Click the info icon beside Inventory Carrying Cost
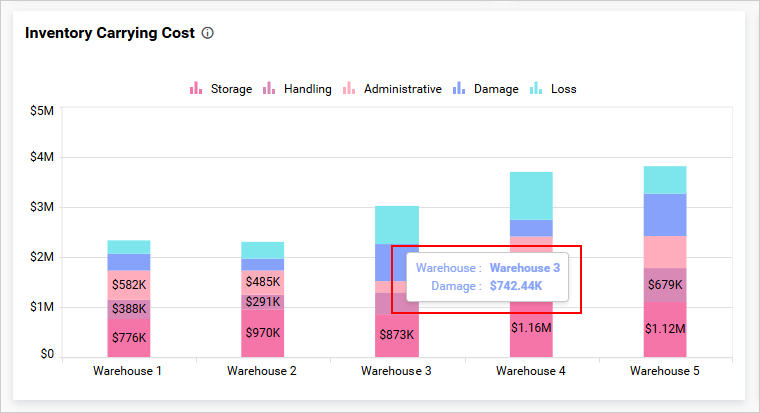The image size is (760, 413). coord(208,33)
